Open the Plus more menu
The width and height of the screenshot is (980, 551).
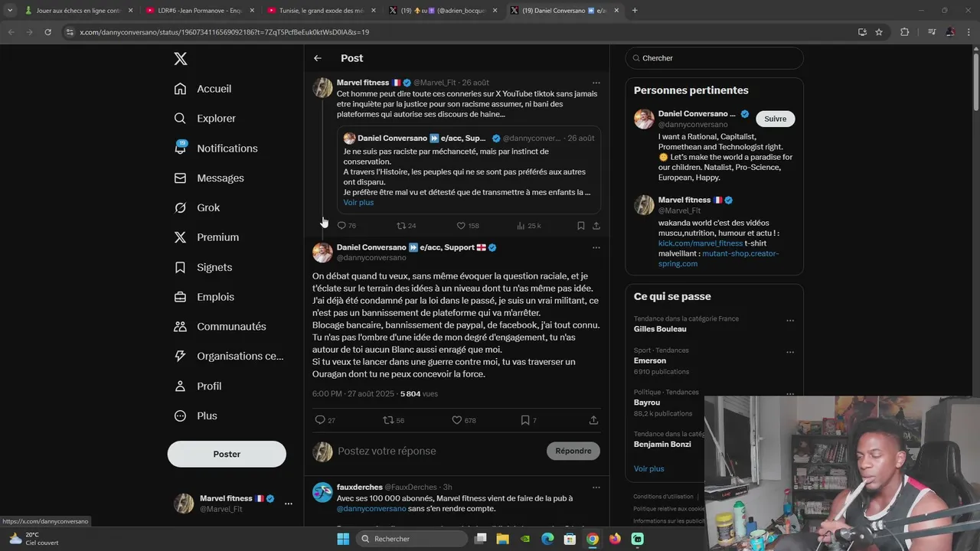click(x=195, y=416)
